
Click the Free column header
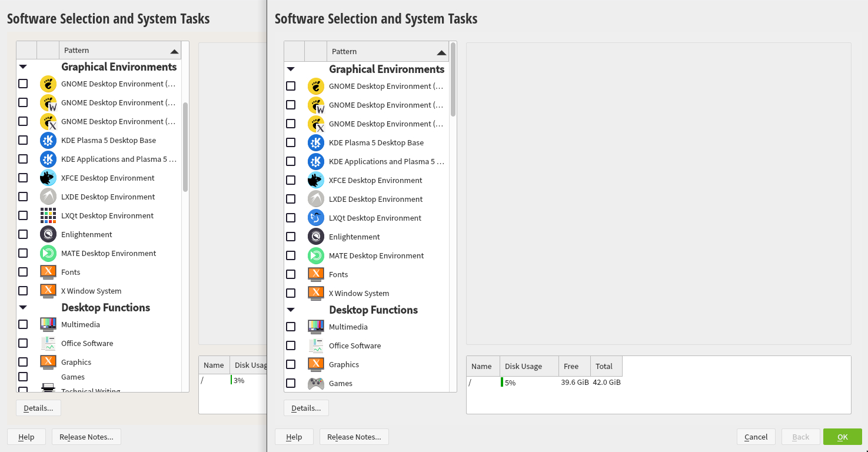pos(571,366)
